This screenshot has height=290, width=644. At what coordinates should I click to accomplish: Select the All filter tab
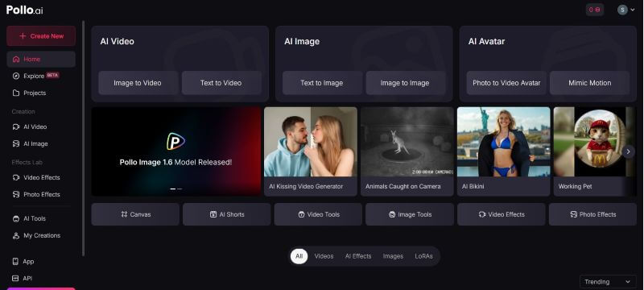click(x=299, y=256)
